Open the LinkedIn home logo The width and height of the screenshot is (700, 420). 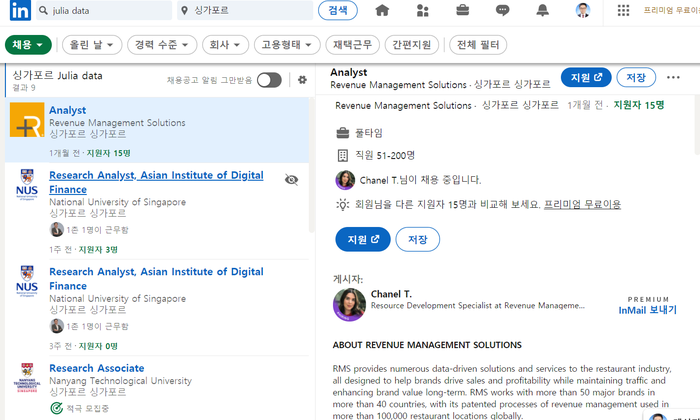pos(20,10)
